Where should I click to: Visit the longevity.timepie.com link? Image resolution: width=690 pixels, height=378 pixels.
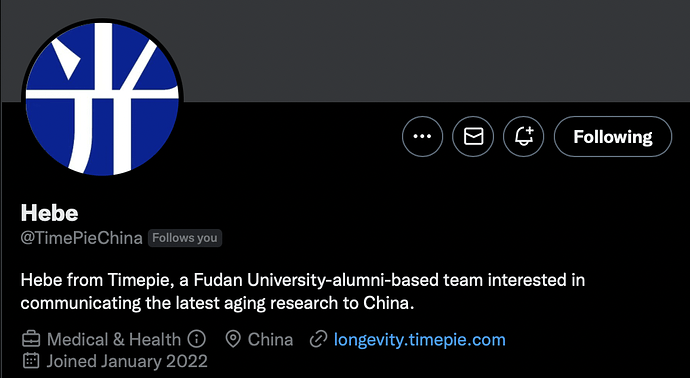pyautogui.click(x=420, y=340)
